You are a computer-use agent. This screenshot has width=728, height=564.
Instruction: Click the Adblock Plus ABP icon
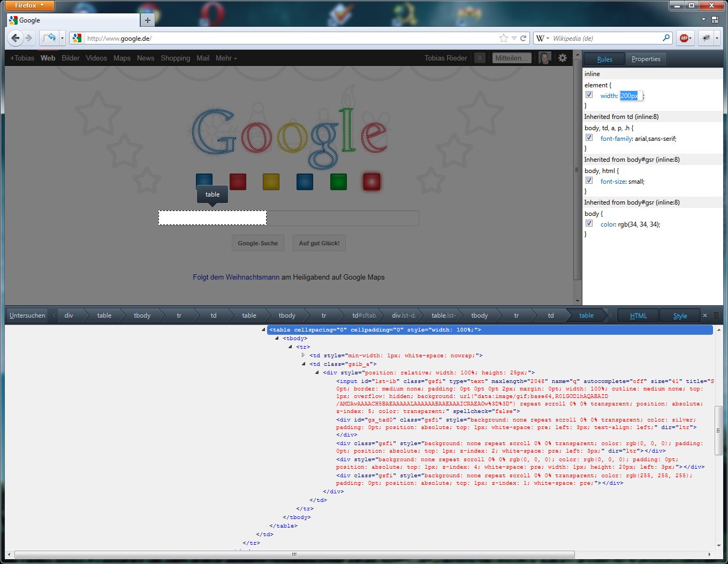684,38
